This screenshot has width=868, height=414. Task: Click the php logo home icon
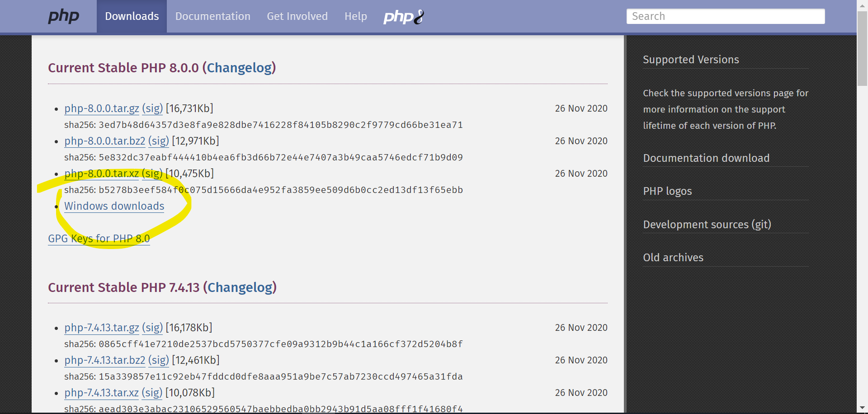[63, 17]
